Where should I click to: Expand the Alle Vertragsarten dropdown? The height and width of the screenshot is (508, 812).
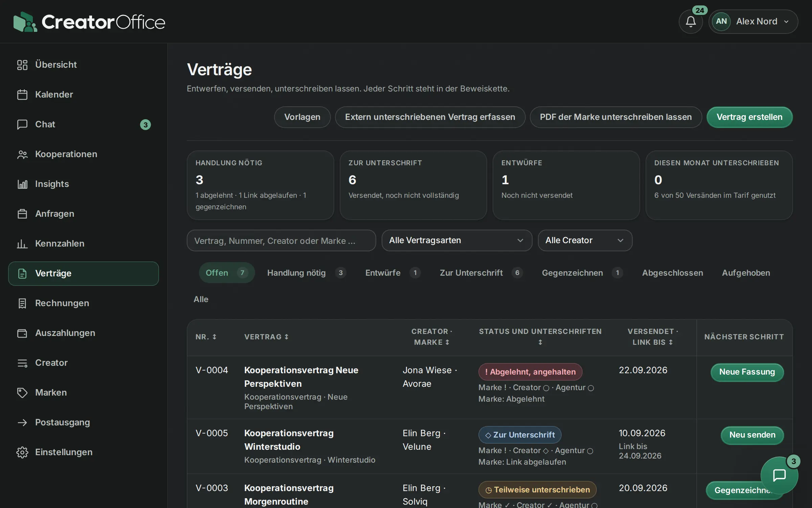pos(457,240)
